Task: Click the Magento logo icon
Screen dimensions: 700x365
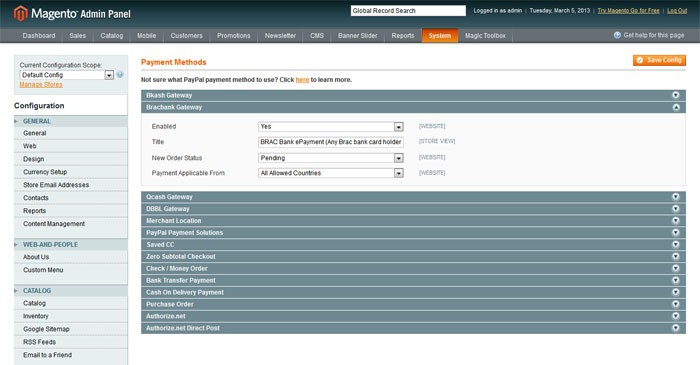Action: click(x=21, y=13)
